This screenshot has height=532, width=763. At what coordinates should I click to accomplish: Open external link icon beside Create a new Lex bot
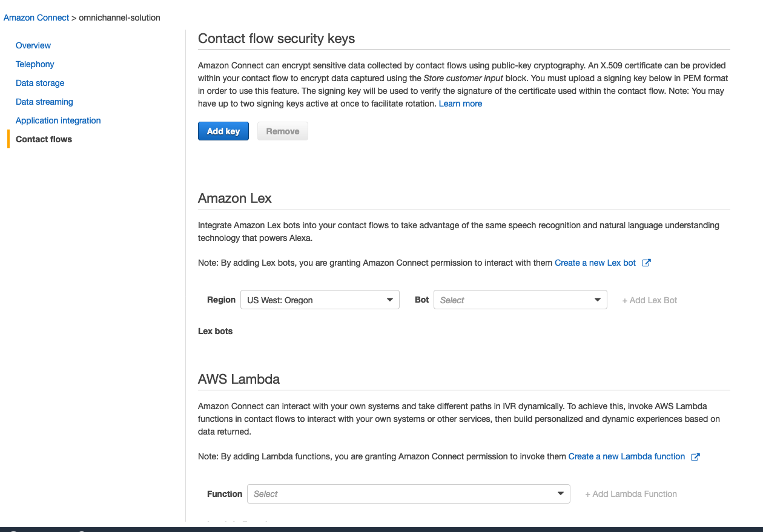click(646, 263)
